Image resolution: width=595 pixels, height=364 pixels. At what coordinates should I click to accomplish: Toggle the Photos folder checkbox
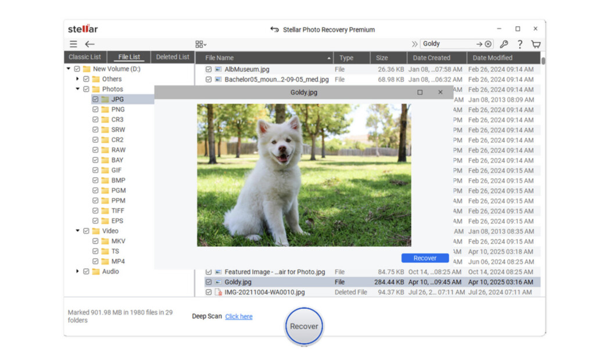86,89
